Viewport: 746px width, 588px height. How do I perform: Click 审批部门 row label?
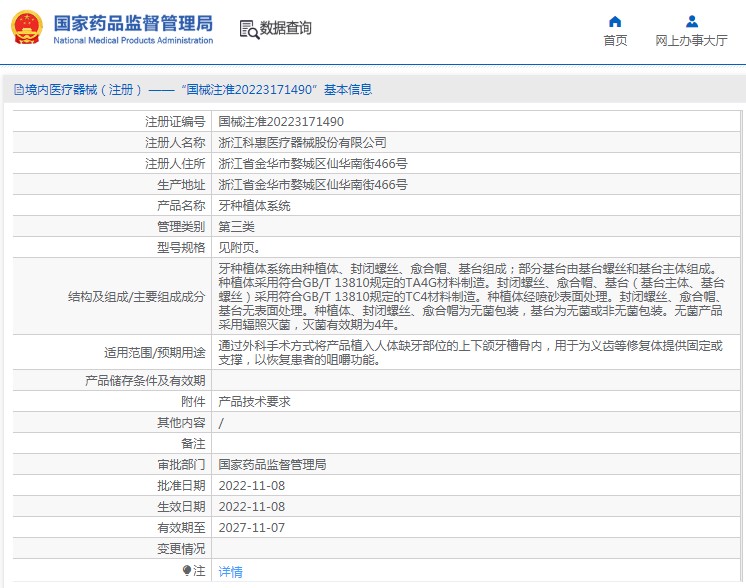(x=181, y=464)
